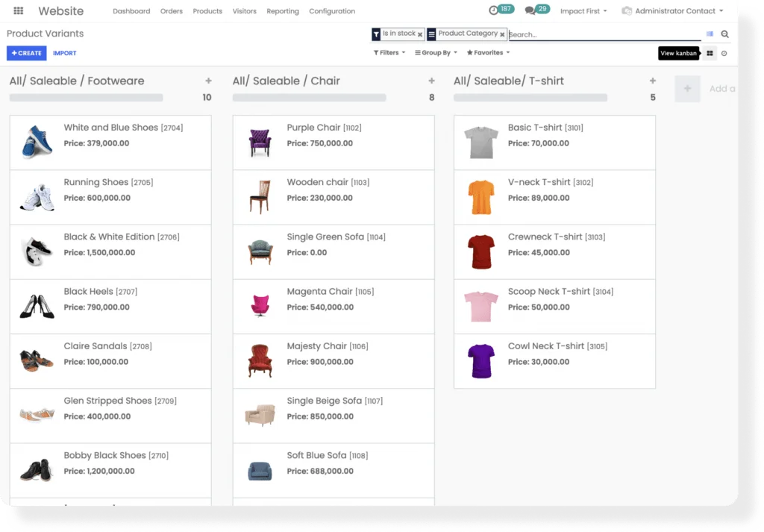The height and width of the screenshot is (532, 764).
Task: Open the Group By dropdown
Action: pos(436,53)
